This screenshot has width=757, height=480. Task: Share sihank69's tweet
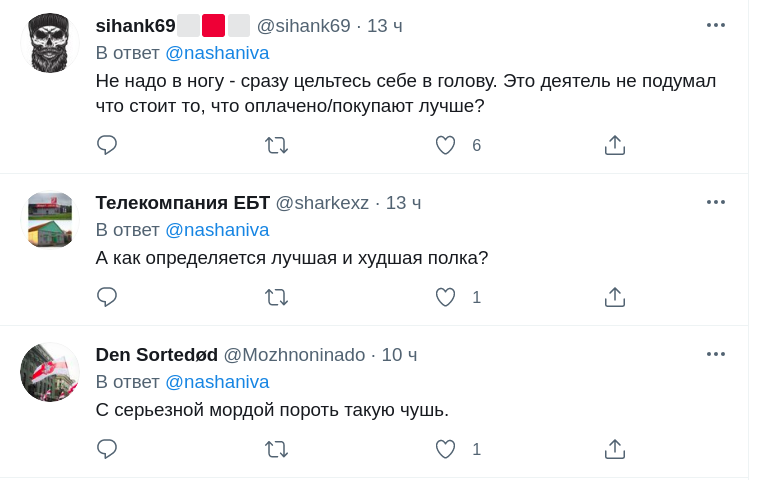[x=615, y=145]
